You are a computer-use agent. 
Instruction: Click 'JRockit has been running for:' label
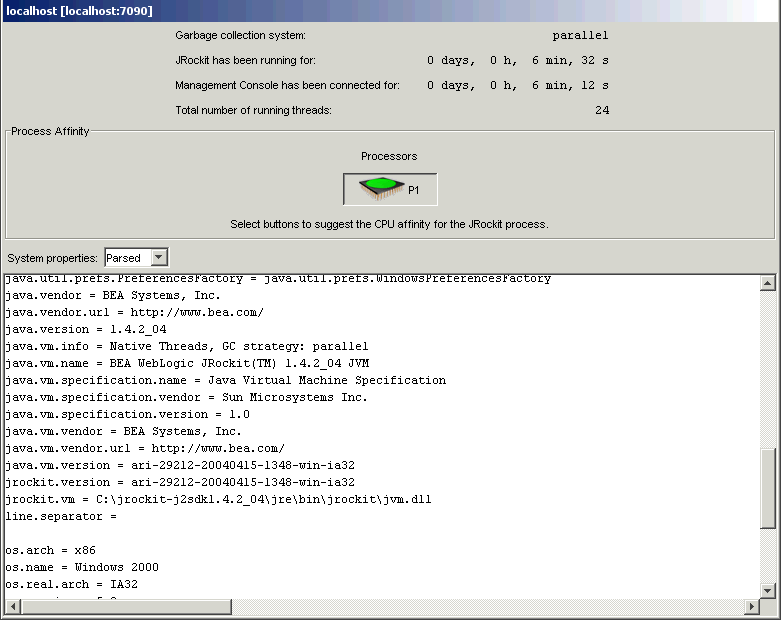coord(246,60)
